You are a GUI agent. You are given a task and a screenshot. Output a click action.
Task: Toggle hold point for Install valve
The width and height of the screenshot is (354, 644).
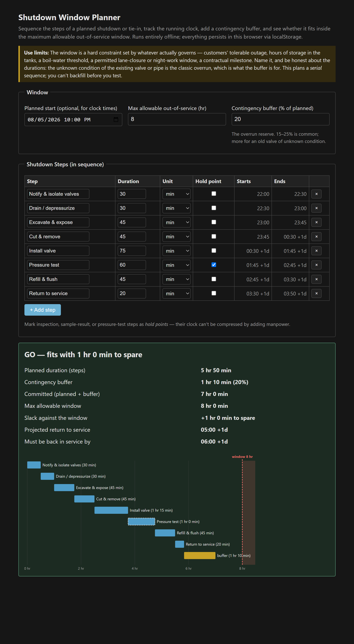[214, 251]
